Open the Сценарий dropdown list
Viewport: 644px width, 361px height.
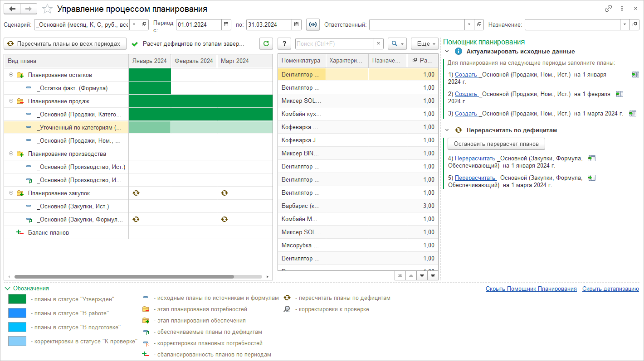(x=134, y=24)
